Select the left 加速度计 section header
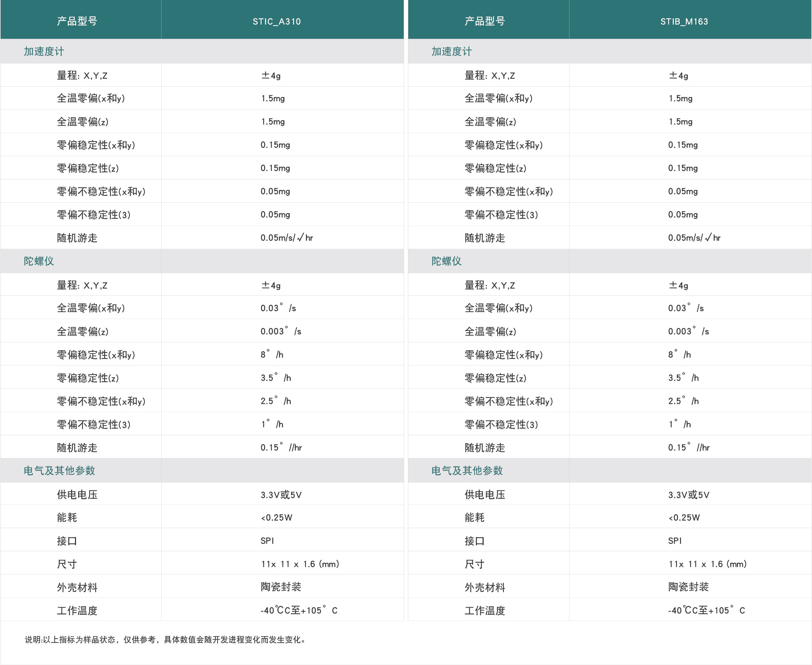Screen dimensions: 812x665 pyautogui.click(x=44, y=51)
